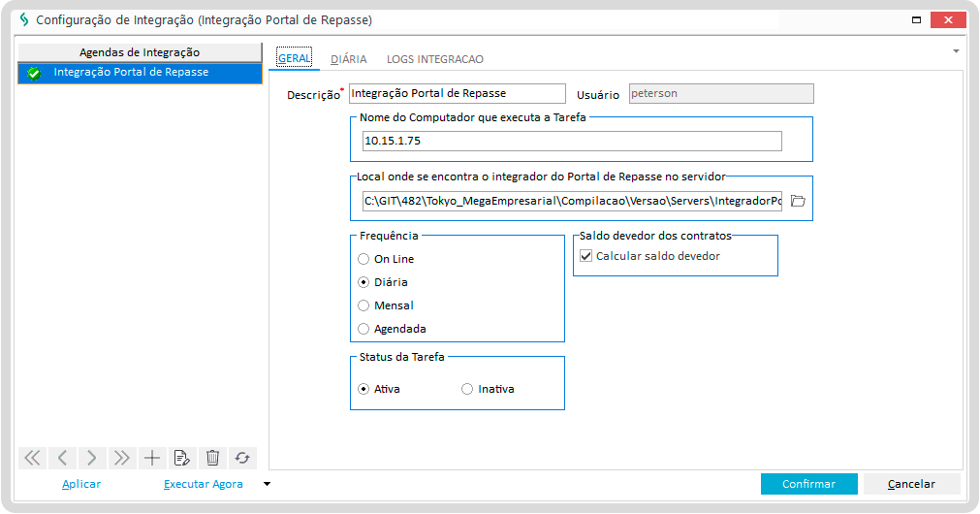This screenshot has width=980, height=514.
Task: Browse for the integrator folder path
Action: (x=798, y=202)
